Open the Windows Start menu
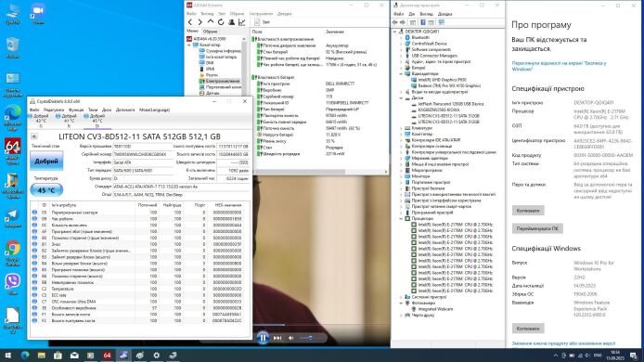The width and height of the screenshot is (644, 362). click(x=7, y=355)
